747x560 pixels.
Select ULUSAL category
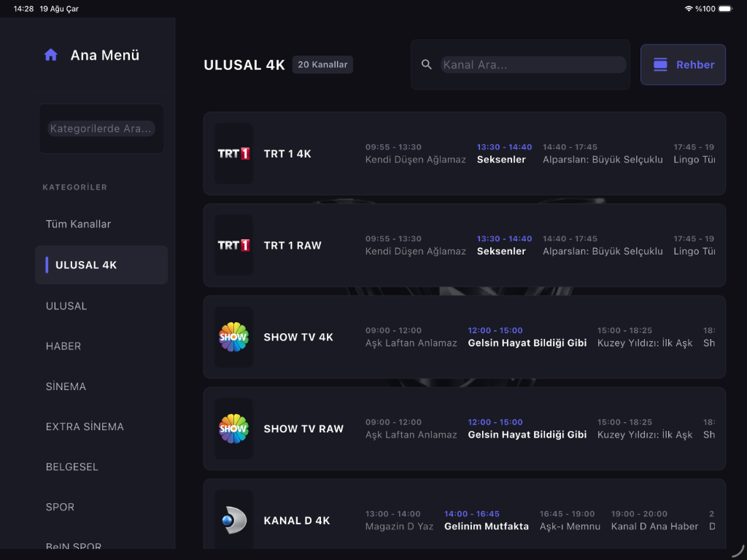pyautogui.click(x=66, y=306)
